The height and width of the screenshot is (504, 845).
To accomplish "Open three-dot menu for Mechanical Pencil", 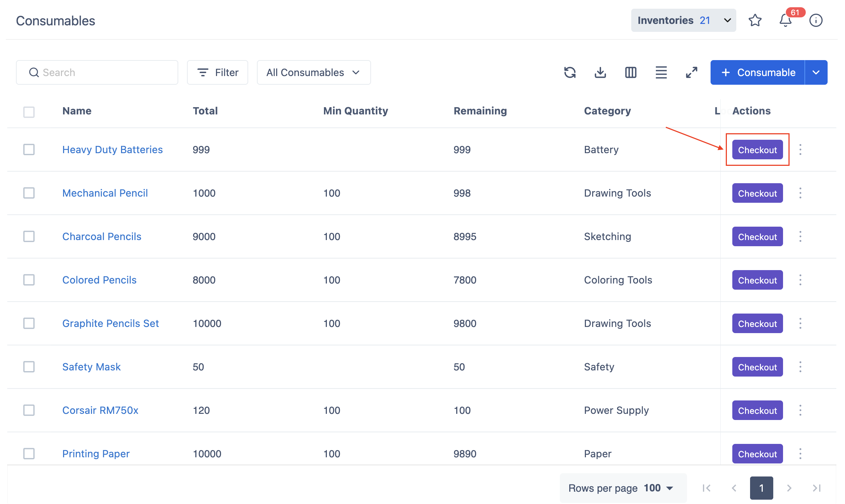I will (x=800, y=193).
